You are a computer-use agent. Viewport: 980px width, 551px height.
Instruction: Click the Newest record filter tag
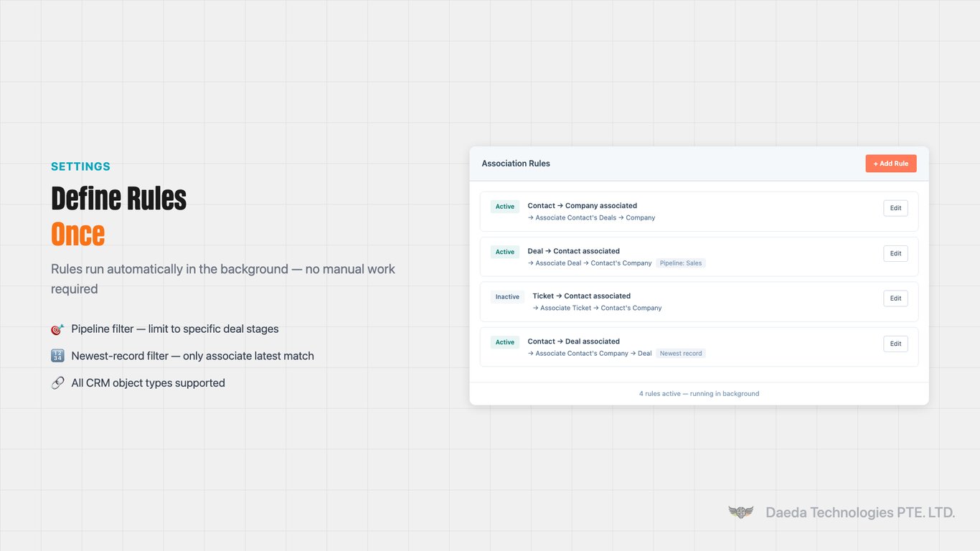tap(680, 353)
